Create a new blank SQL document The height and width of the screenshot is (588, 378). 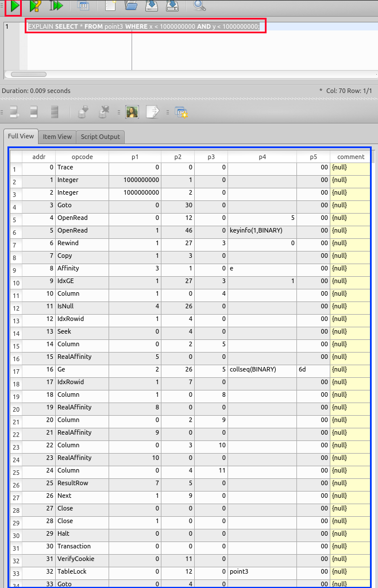click(x=110, y=6)
